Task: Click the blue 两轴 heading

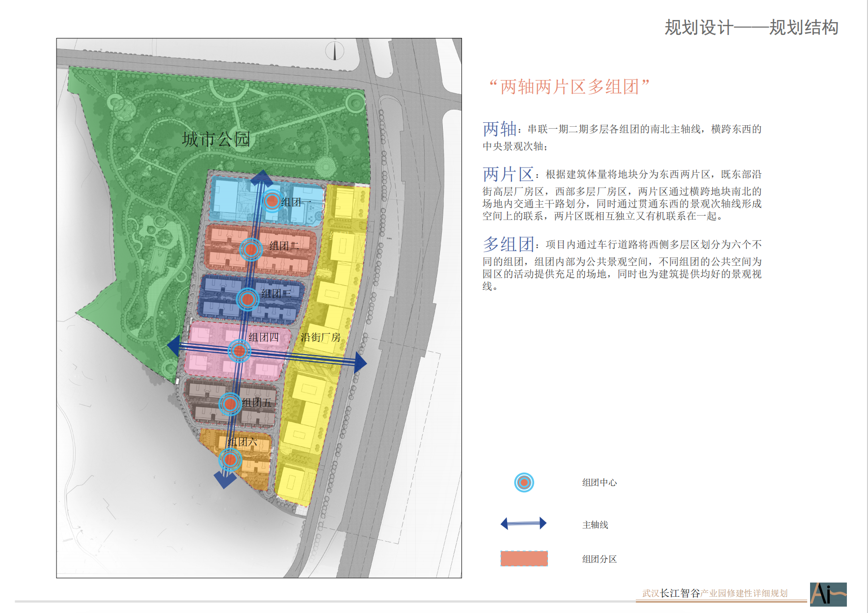Action: click(x=499, y=129)
